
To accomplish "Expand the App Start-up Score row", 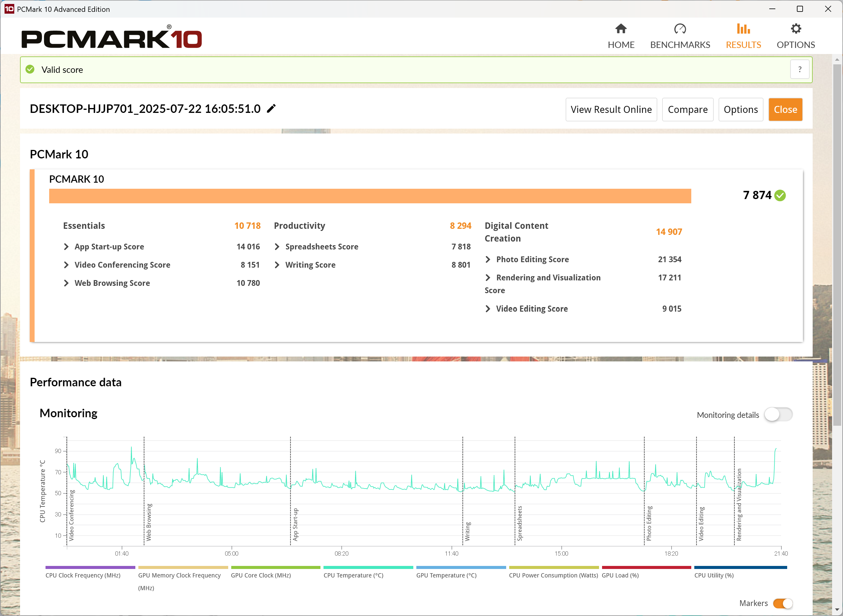I will pos(66,246).
